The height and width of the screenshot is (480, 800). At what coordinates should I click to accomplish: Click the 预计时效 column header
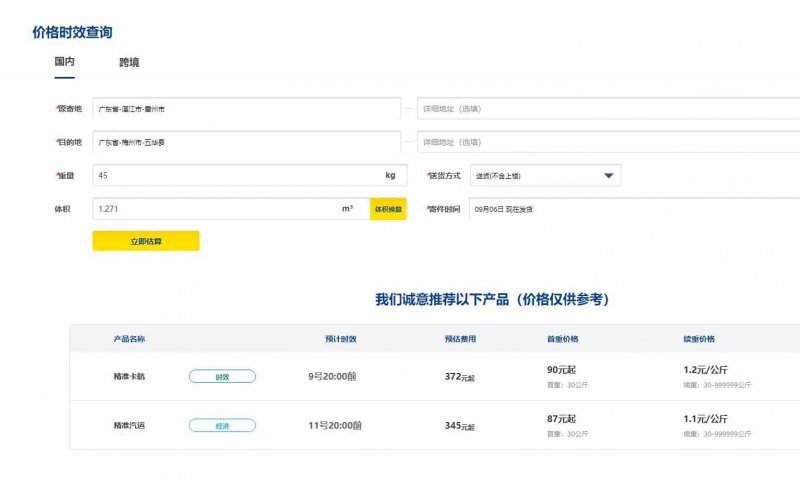click(334, 339)
